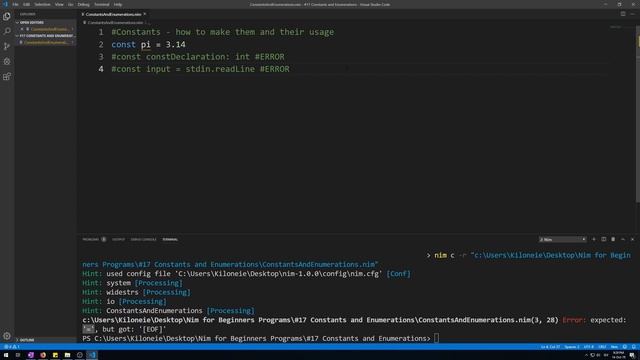Screen dimensions: 640x360
Task: Click the Nim language mode in status bar
Action: point(614,347)
